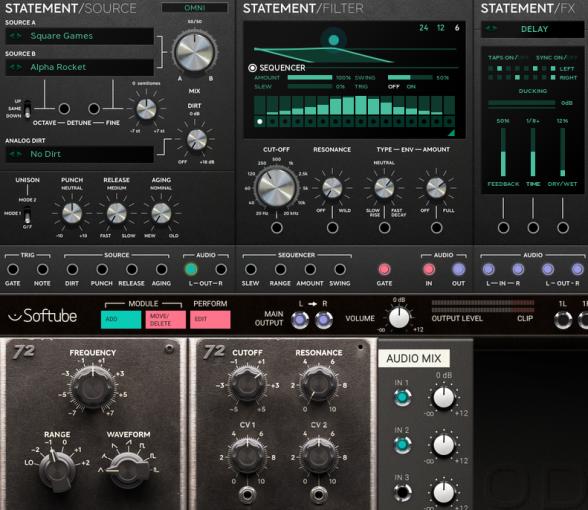588x510 pixels.
Task: Click the CV 2 input jack
Action: point(318,495)
